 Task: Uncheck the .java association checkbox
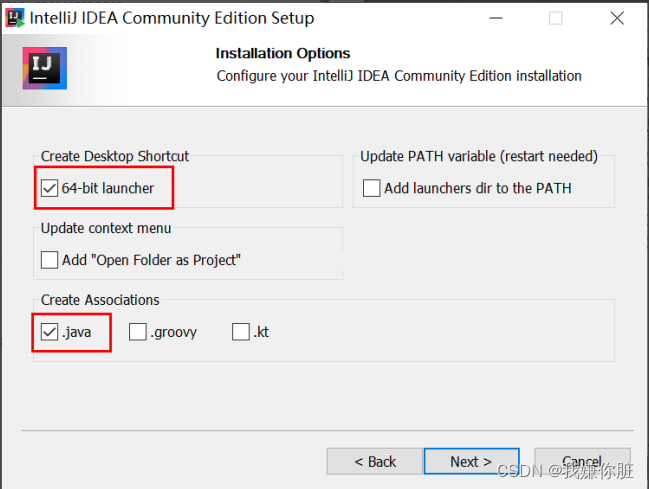49,332
